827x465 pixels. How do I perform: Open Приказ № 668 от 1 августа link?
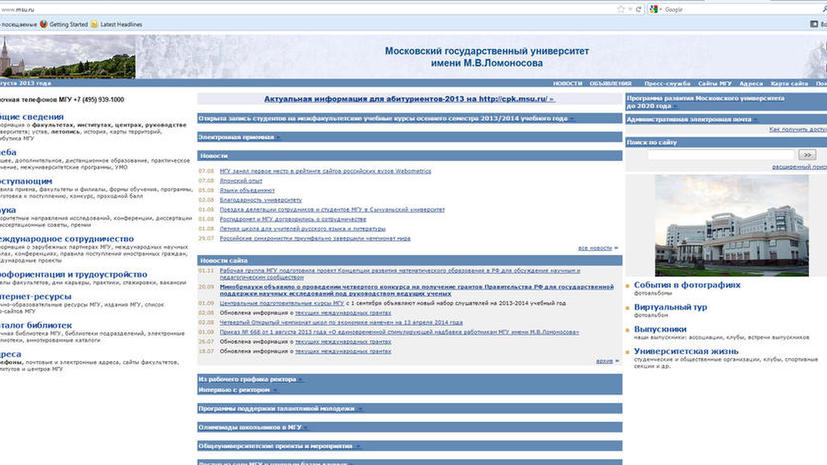[399, 332]
